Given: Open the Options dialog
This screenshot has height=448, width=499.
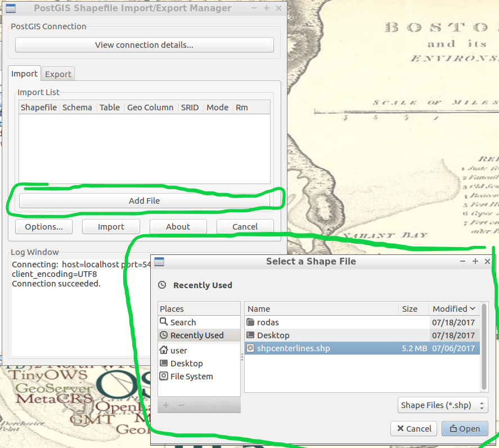Looking at the screenshot, I should click(43, 227).
